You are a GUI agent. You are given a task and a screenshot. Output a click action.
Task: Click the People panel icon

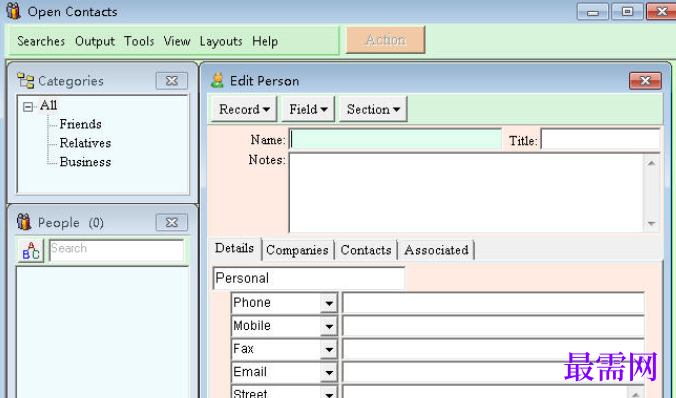point(24,222)
